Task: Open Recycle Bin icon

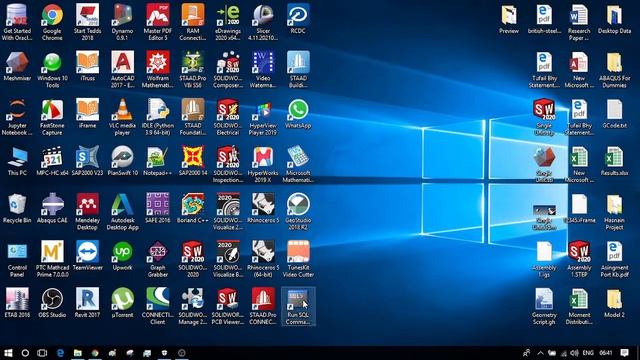Action: [x=17, y=208]
